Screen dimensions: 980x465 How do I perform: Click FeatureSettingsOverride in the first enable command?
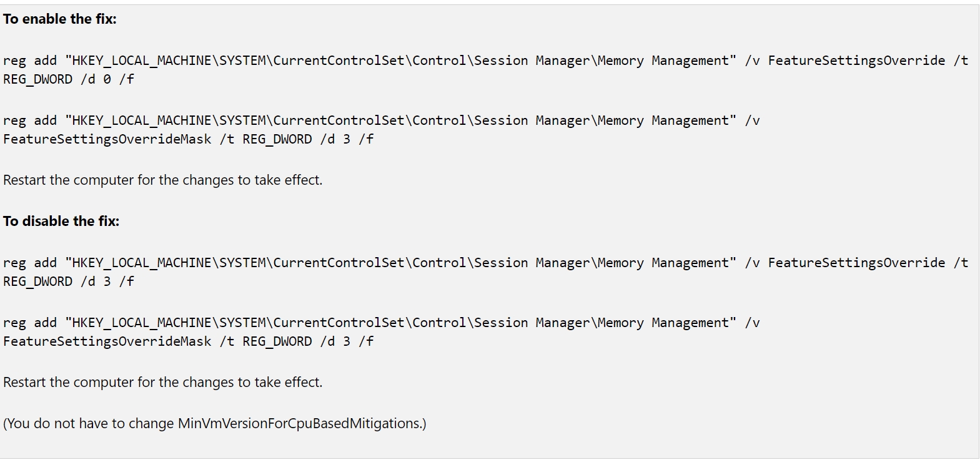coord(856,61)
